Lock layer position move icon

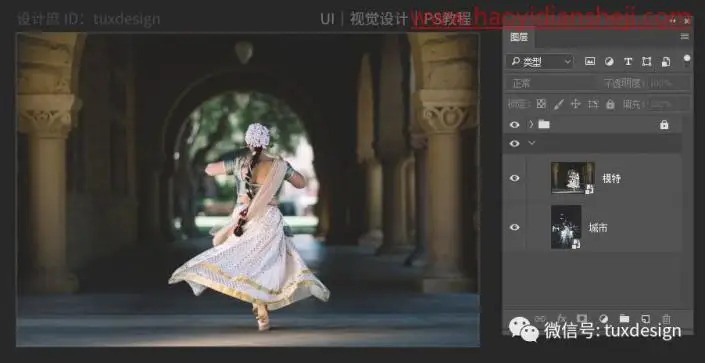(576, 104)
